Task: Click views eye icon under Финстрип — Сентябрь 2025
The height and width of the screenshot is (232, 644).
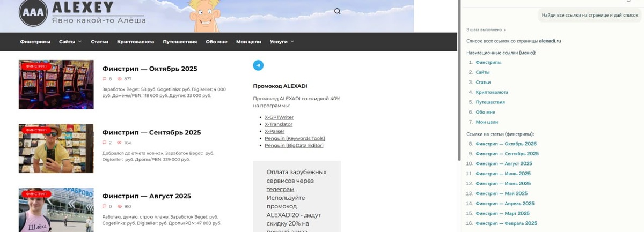Action: click(x=120, y=143)
